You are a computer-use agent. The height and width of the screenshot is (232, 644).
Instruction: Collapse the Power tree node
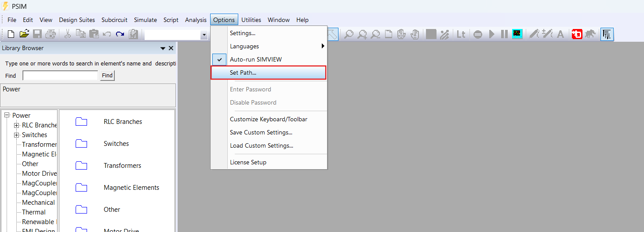7,116
